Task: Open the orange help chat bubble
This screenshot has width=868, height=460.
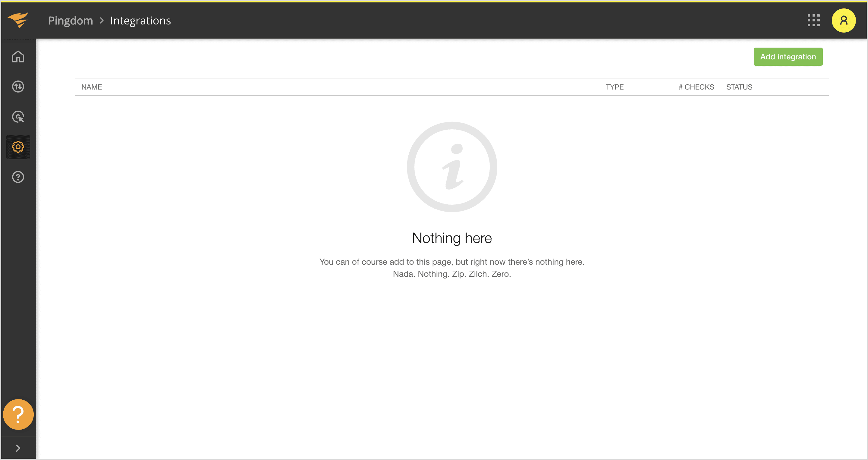Action: [18, 414]
